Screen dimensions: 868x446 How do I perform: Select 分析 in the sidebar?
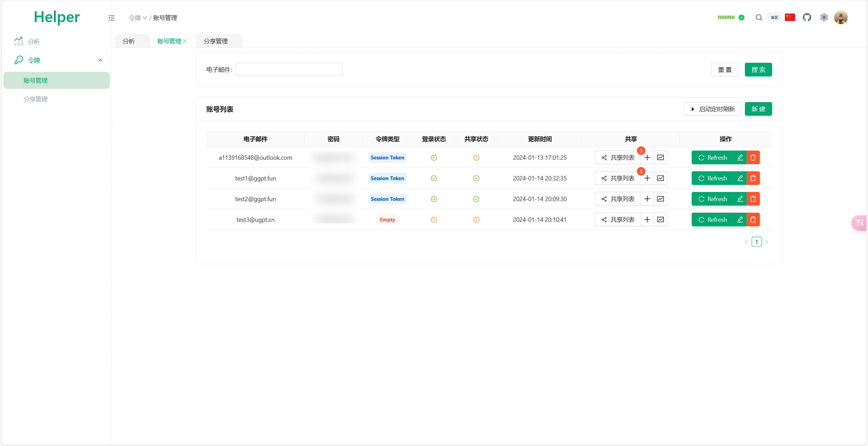[34, 41]
